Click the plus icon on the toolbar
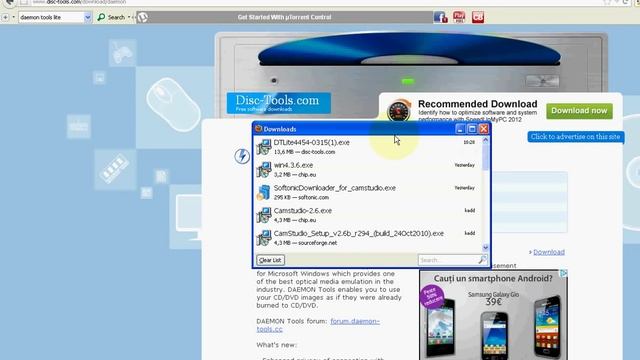Screen dimensions: 640x360 [x=5, y=17]
